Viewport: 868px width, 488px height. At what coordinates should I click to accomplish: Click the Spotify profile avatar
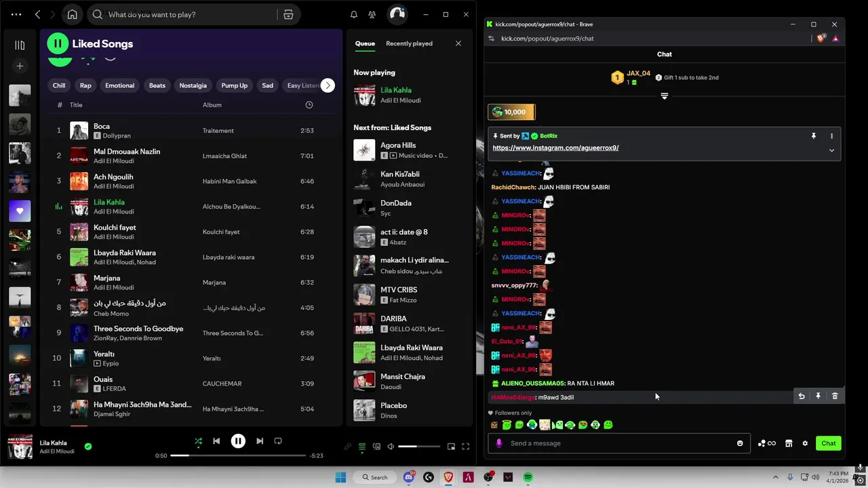(397, 14)
